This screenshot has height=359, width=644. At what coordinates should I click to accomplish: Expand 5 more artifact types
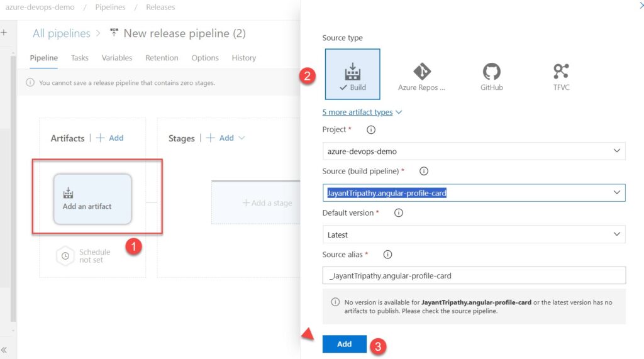pos(362,112)
